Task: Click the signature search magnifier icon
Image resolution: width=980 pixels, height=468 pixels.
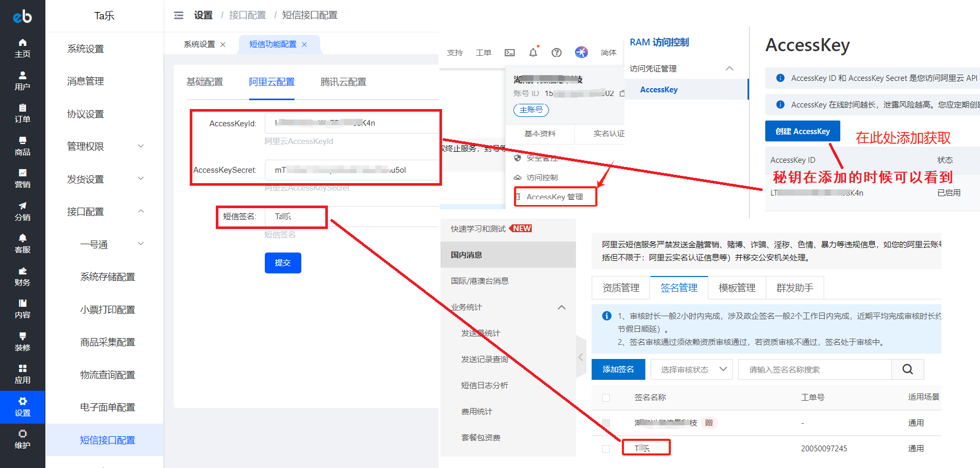Action: point(907,369)
